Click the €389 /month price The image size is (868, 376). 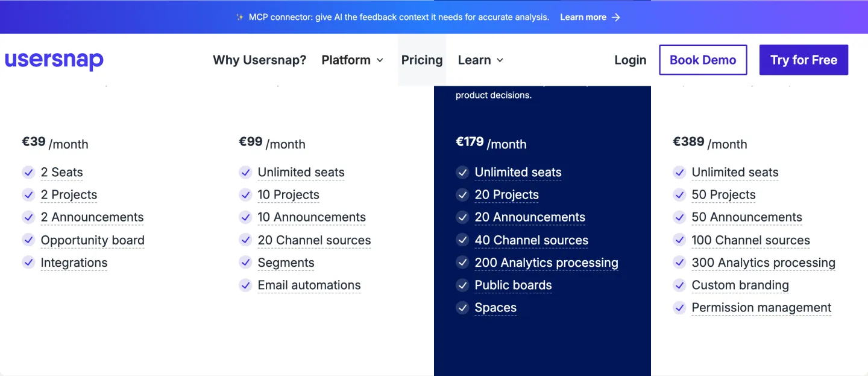coord(710,143)
